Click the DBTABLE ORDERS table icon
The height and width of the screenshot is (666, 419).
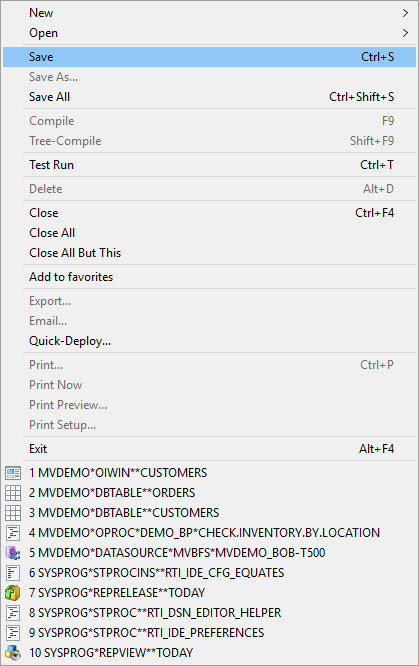13,493
